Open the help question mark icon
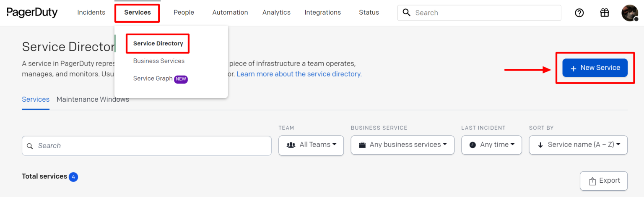 tap(579, 13)
